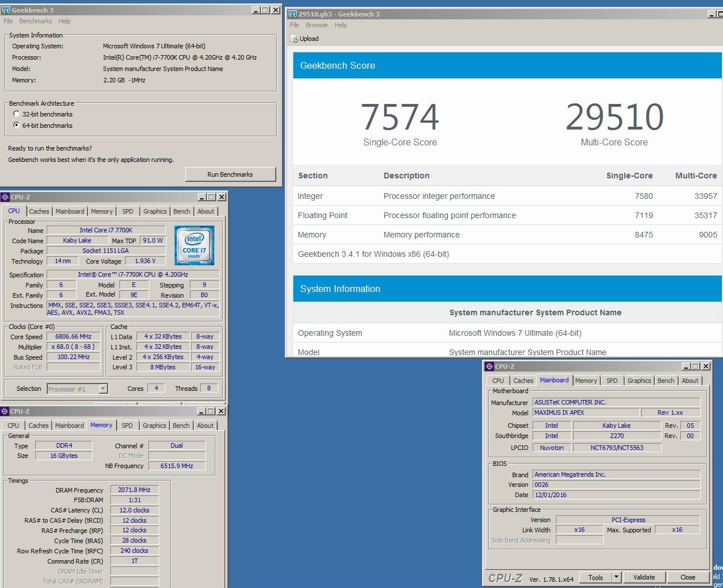Open the Processor #1 selection dropdown

coord(103,389)
